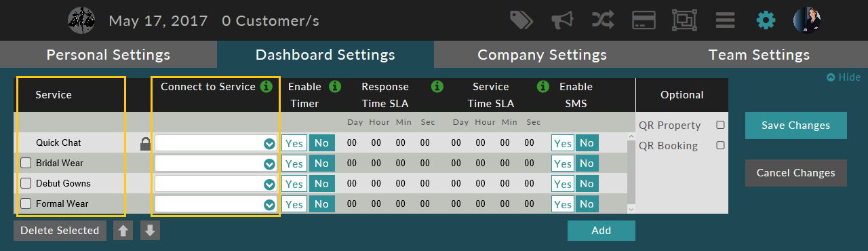Collapse panel using the Hide link
This screenshot has width=868, height=251.
tap(844, 77)
